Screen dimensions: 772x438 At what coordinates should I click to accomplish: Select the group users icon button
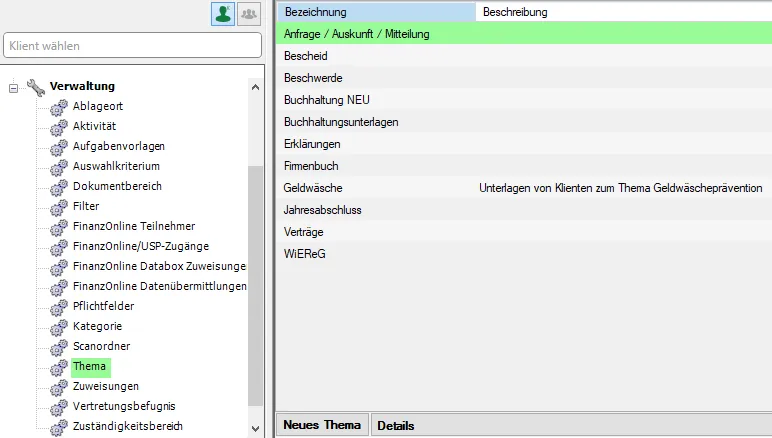[x=249, y=14]
